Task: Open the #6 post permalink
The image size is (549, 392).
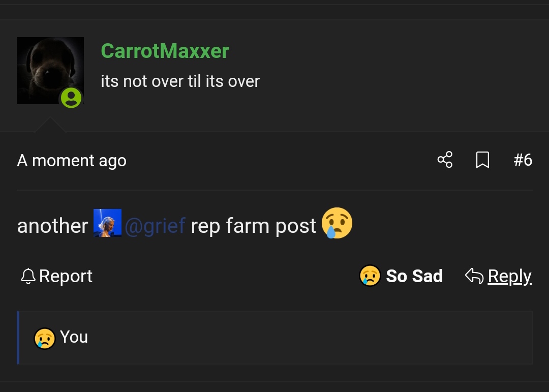Action: coord(523,160)
